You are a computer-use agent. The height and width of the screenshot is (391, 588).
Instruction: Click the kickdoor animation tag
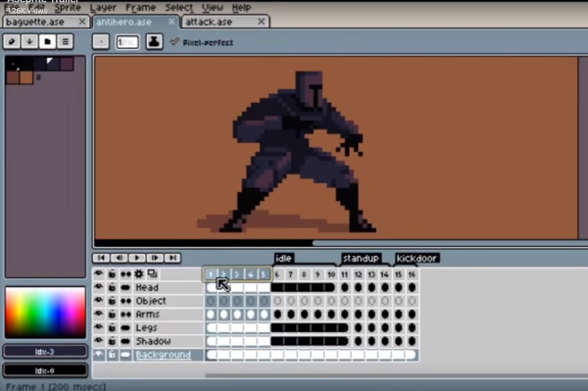pos(416,259)
